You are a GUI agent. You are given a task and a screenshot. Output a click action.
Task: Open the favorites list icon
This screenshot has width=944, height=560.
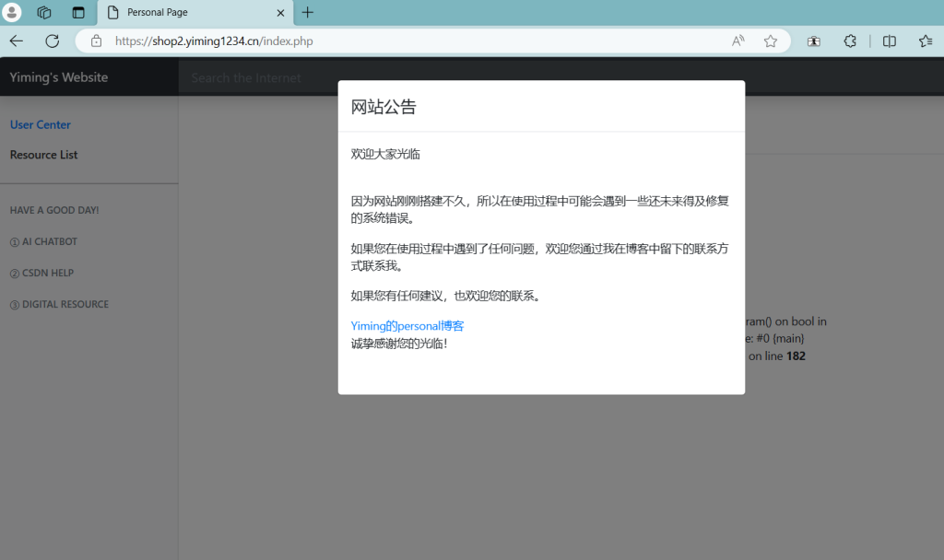[x=925, y=41]
